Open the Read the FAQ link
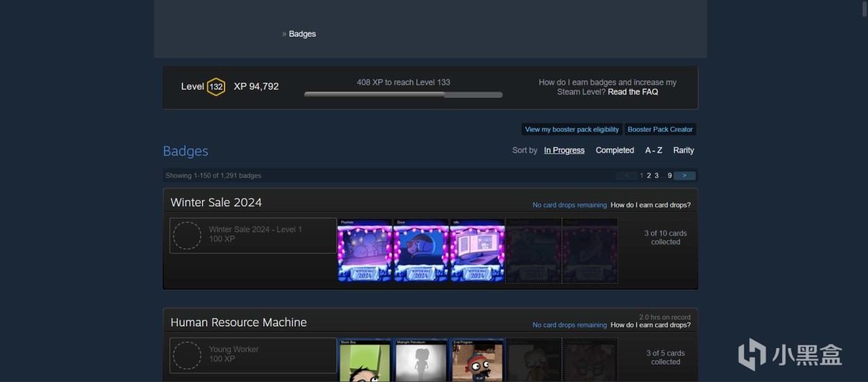The image size is (868, 382). [633, 92]
